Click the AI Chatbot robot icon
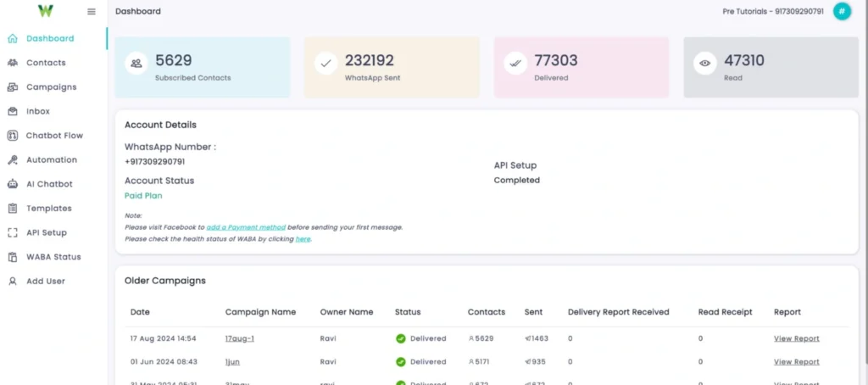Viewport: 868px width, 385px height. point(13,184)
